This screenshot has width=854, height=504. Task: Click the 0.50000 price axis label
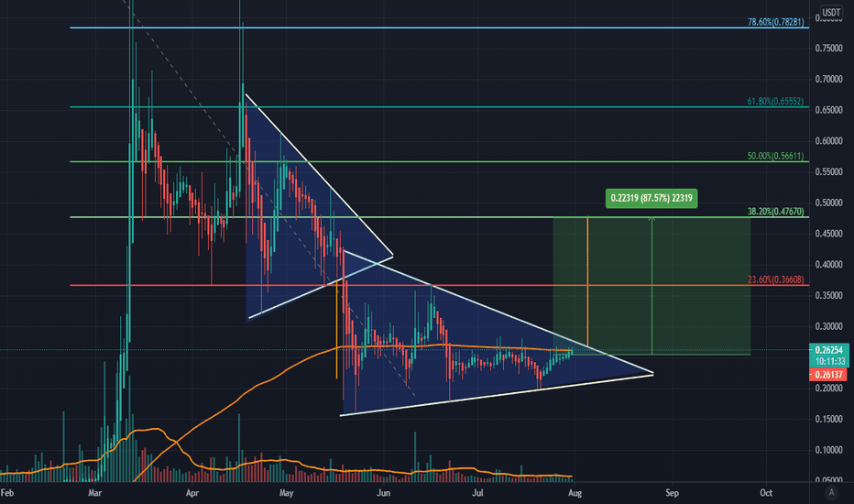coord(829,203)
